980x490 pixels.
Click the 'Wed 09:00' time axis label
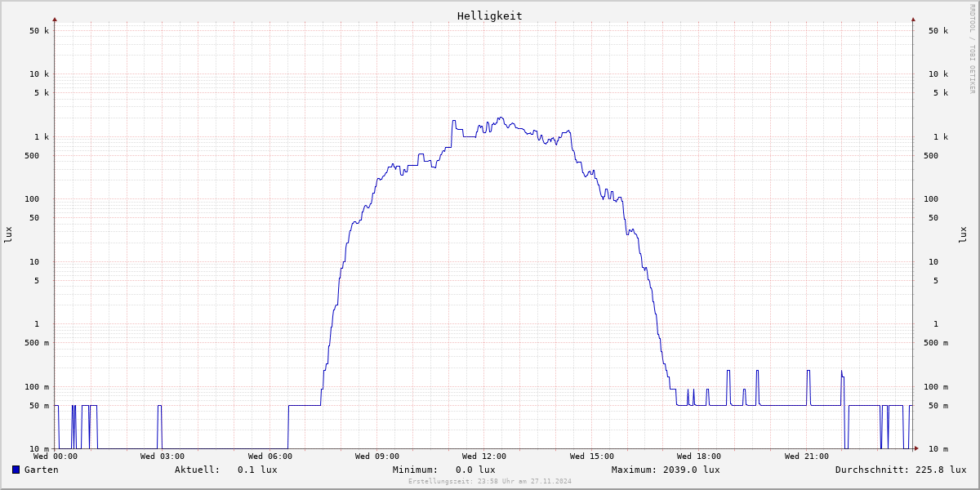377,457
